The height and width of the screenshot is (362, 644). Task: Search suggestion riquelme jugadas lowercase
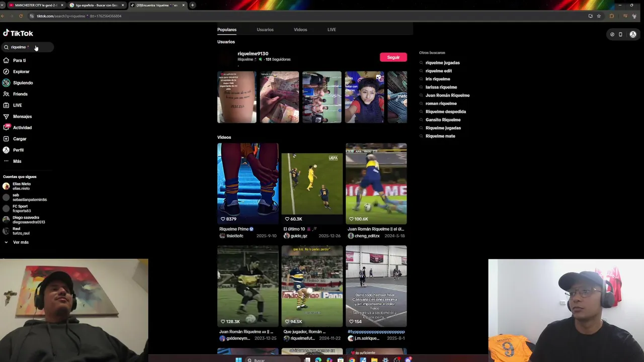pyautogui.click(x=442, y=63)
